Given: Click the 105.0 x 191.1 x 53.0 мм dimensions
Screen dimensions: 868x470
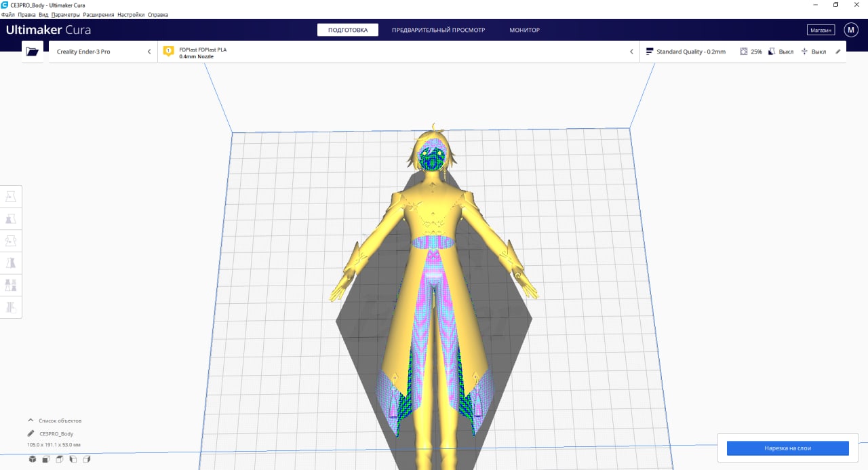Looking at the screenshot, I should pyautogui.click(x=54, y=445).
